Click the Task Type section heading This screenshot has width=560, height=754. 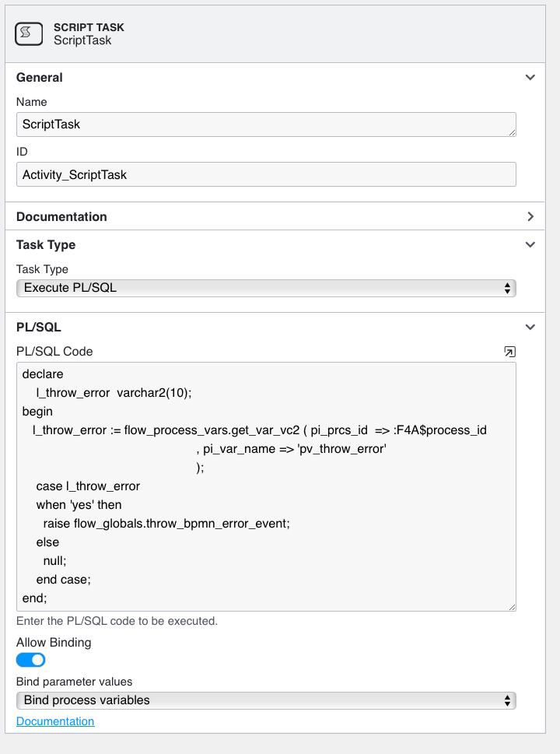click(46, 245)
